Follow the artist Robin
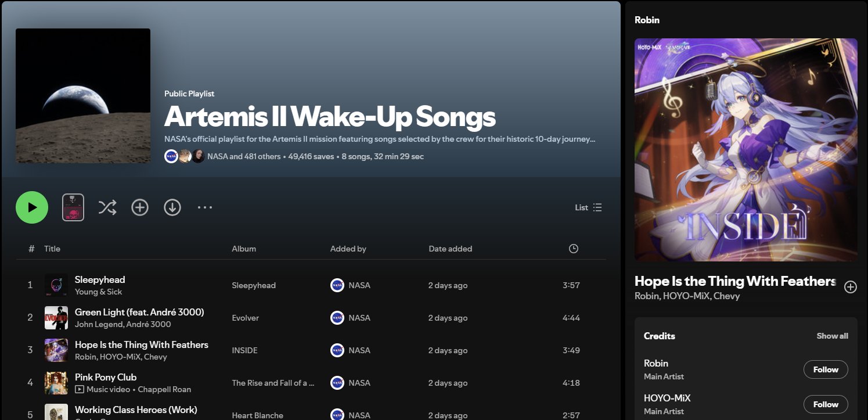The image size is (868, 420). pos(826,369)
